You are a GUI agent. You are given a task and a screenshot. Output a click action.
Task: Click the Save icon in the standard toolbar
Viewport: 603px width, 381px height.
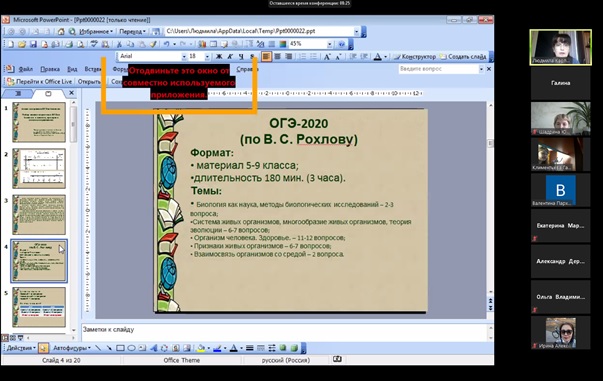[x=33, y=44]
